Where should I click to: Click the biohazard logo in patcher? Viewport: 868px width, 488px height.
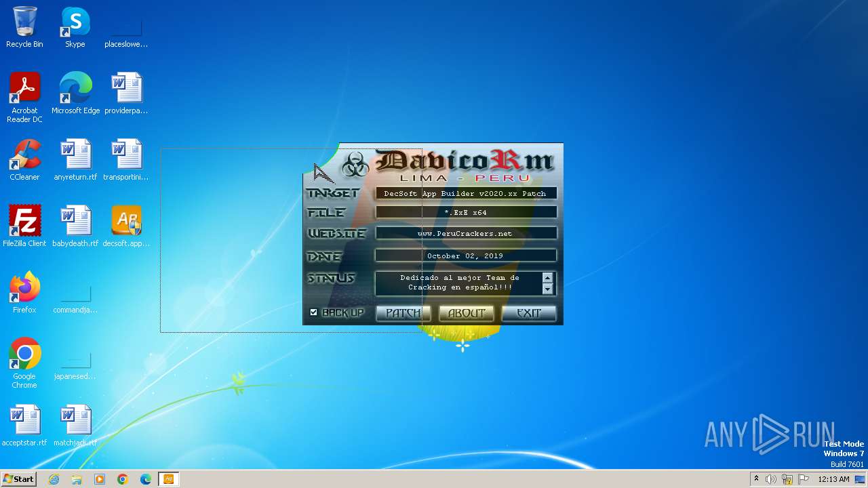pyautogui.click(x=355, y=165)
